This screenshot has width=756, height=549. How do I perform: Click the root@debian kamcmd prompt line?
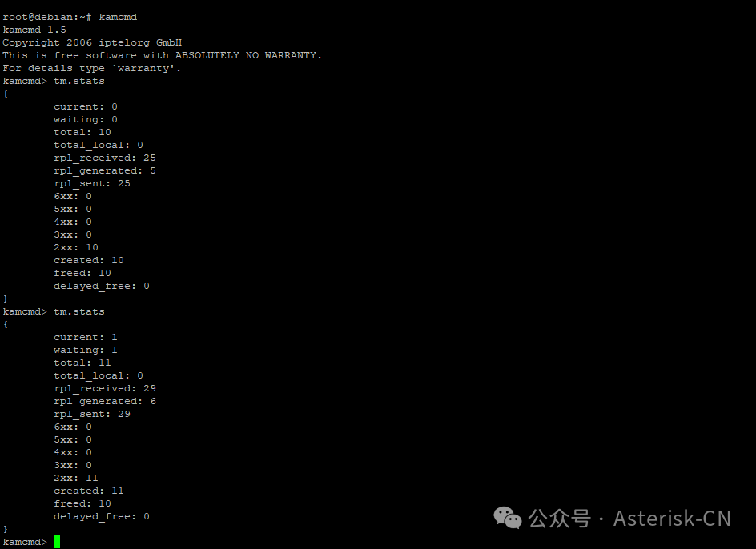click(70, 17)
